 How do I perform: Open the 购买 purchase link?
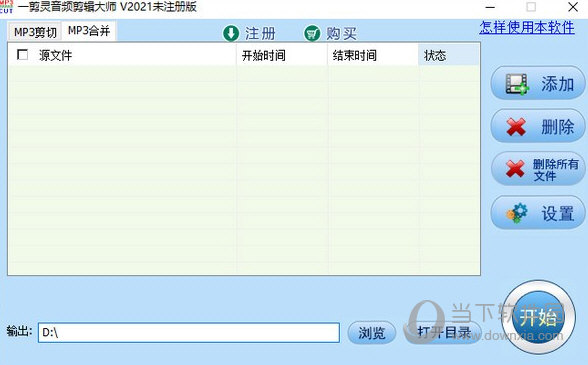341,33
